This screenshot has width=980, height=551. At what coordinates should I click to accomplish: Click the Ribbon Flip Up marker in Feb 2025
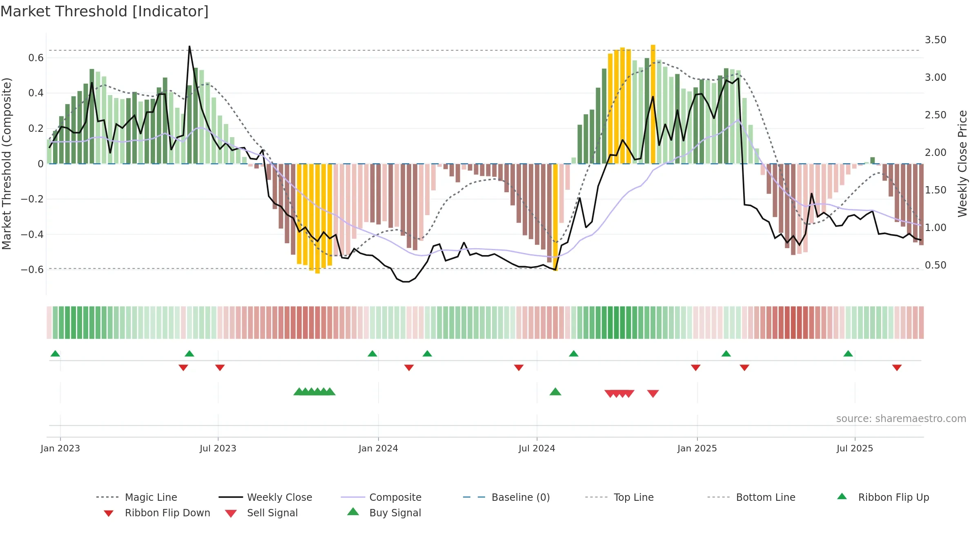(726, 353)
